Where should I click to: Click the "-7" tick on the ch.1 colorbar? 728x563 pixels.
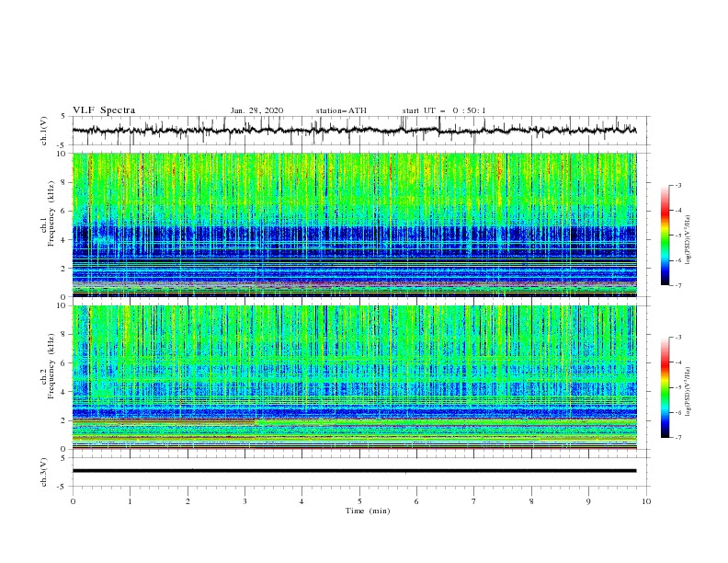pos(677,285)
